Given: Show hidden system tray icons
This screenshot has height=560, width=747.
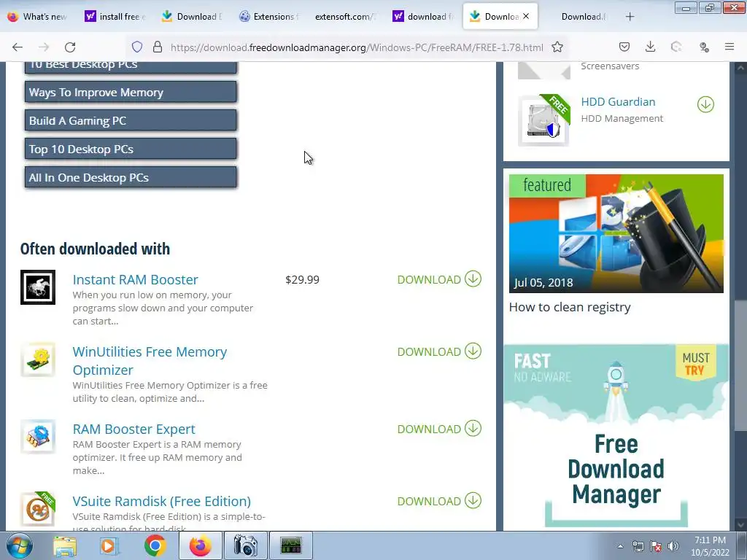Looking at the screenshot, I should pyautogui.click(x=620, y=546).
